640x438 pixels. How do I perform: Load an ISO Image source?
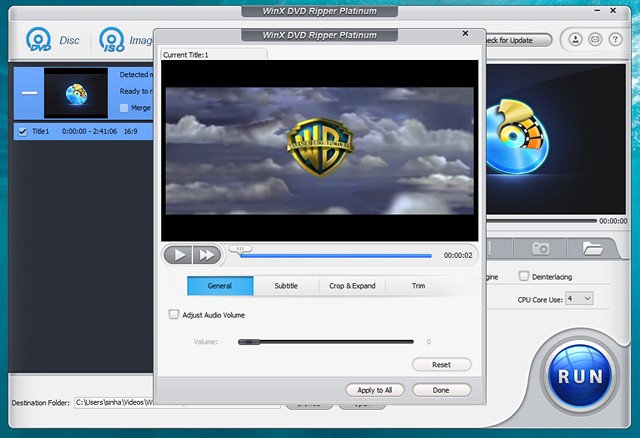(x=126, y=40)
